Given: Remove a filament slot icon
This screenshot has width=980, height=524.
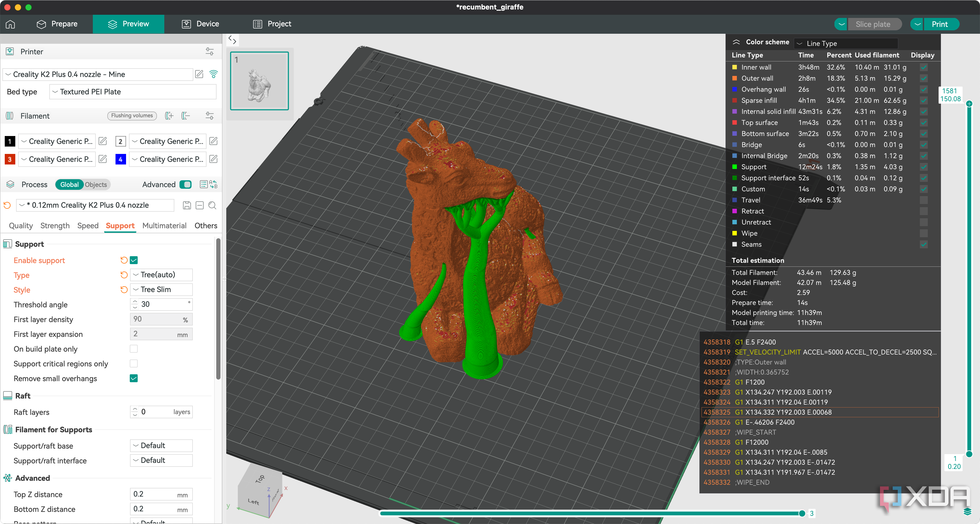Looking at the screenshot, I should [x=186, y=116].
